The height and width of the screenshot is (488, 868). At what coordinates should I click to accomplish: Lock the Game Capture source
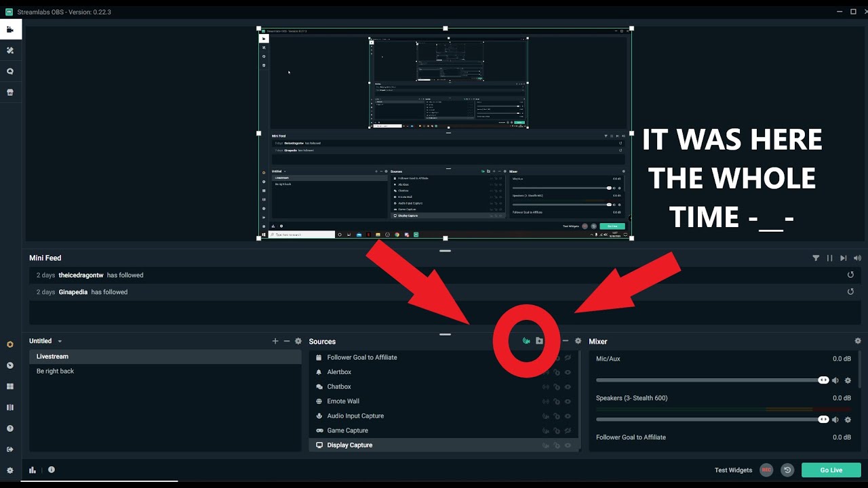click(557, 430)
